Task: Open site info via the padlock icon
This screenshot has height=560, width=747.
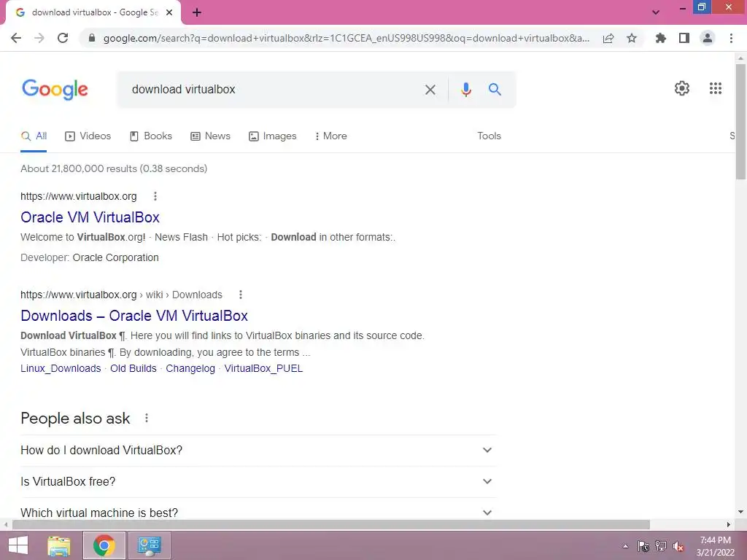Action: pyautogui.click(x=92, y=38)
